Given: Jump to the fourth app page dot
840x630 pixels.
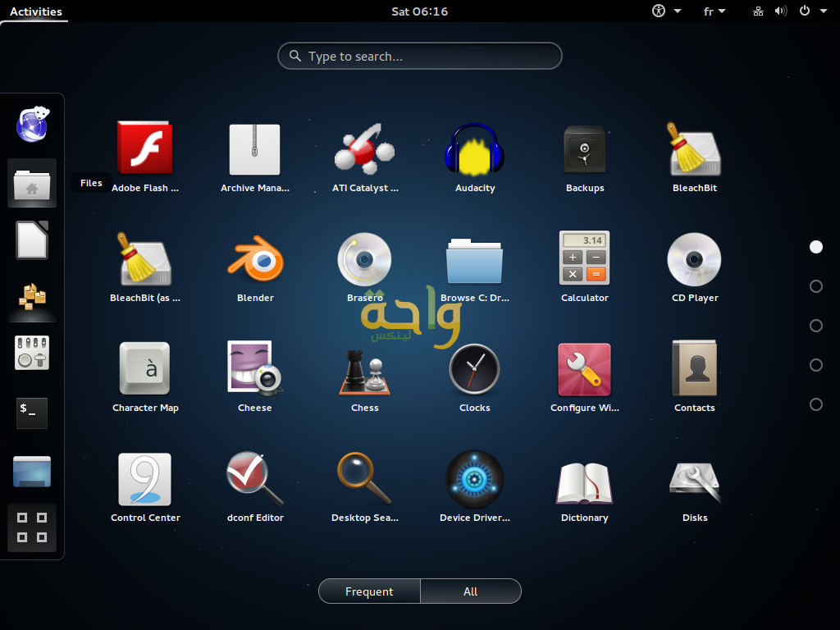Looking at the screenshot, I should (816, 365).
